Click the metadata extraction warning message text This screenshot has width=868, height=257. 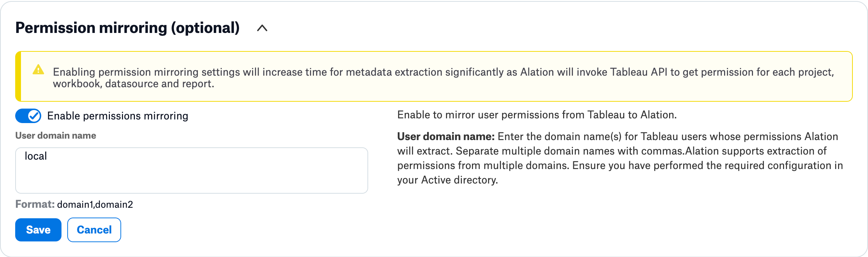(443, 78)
